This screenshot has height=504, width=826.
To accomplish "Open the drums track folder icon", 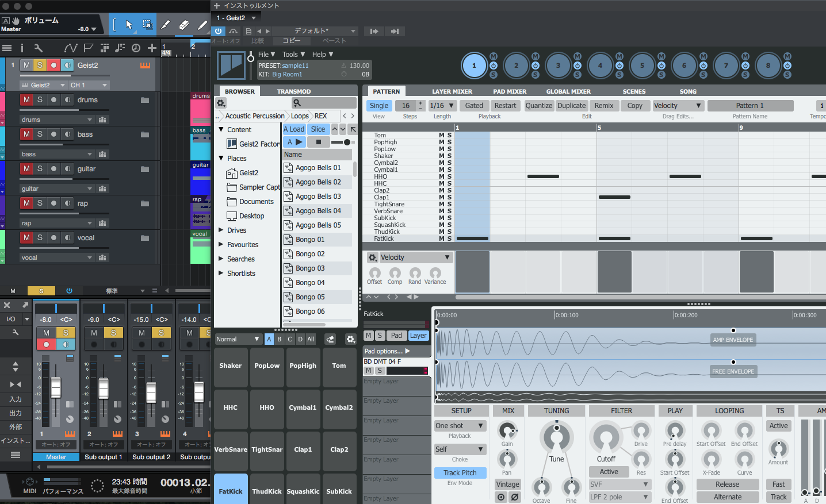I will pyautogui.click(x=145, y=100).
